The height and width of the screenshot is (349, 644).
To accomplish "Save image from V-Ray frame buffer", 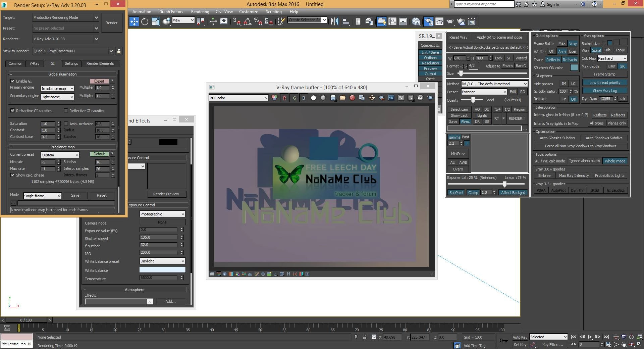I will point(333,98).
